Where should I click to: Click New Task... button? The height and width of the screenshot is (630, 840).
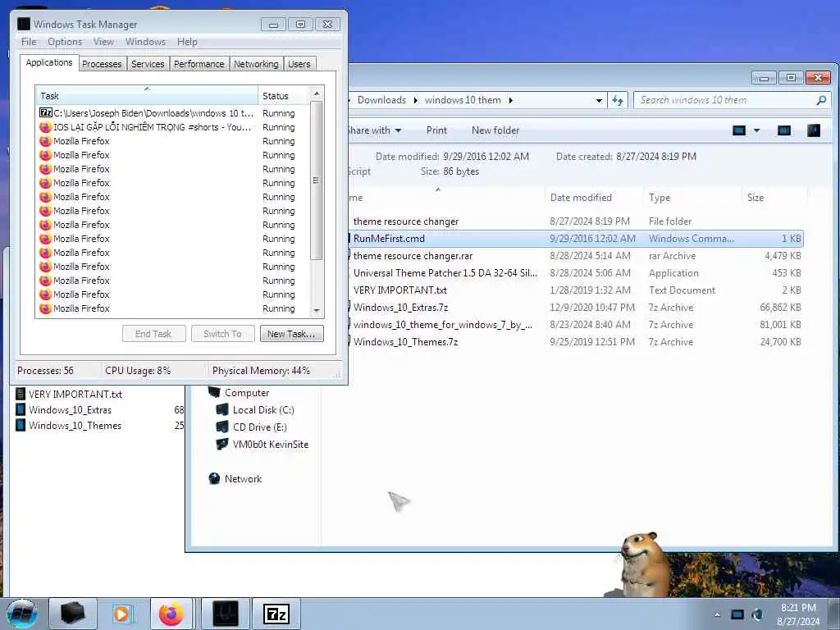291,334
